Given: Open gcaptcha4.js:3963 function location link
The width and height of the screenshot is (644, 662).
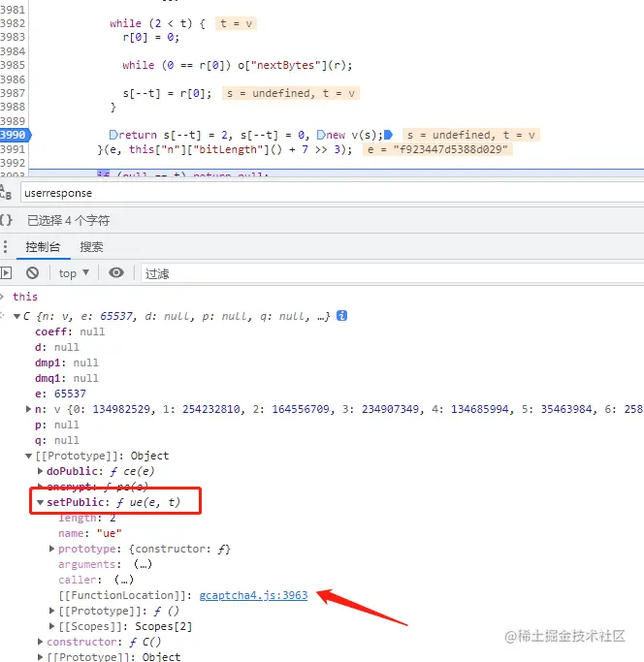Looking at the screenshot, I should 253,595.
